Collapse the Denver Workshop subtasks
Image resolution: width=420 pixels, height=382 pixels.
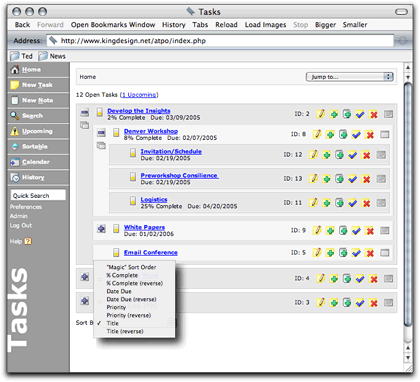tap(101, 133)
